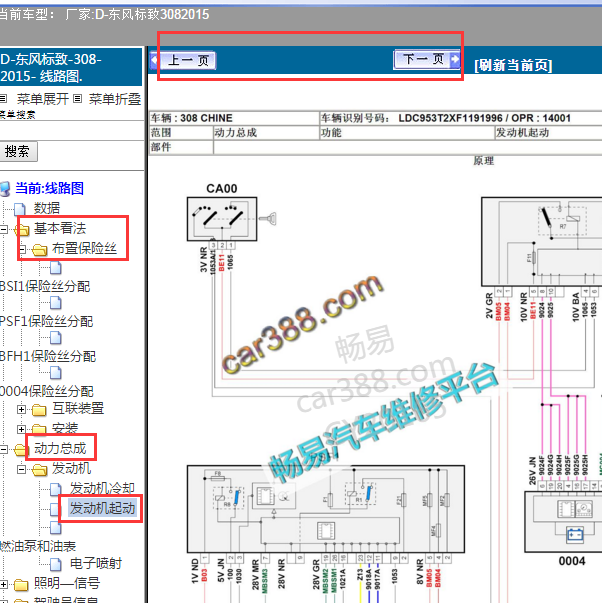Focus the menu search field under 菜单搜索
This screenshot has width=602, height=603.
tap(71, 131)
